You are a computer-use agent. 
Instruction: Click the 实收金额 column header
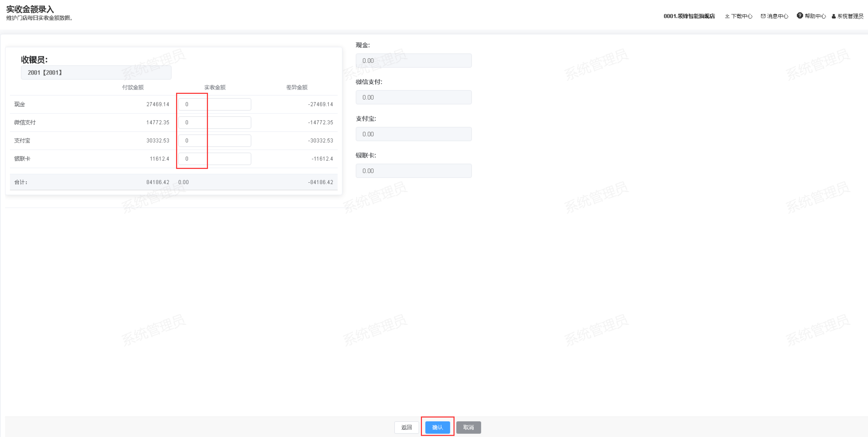coord(215,87)
